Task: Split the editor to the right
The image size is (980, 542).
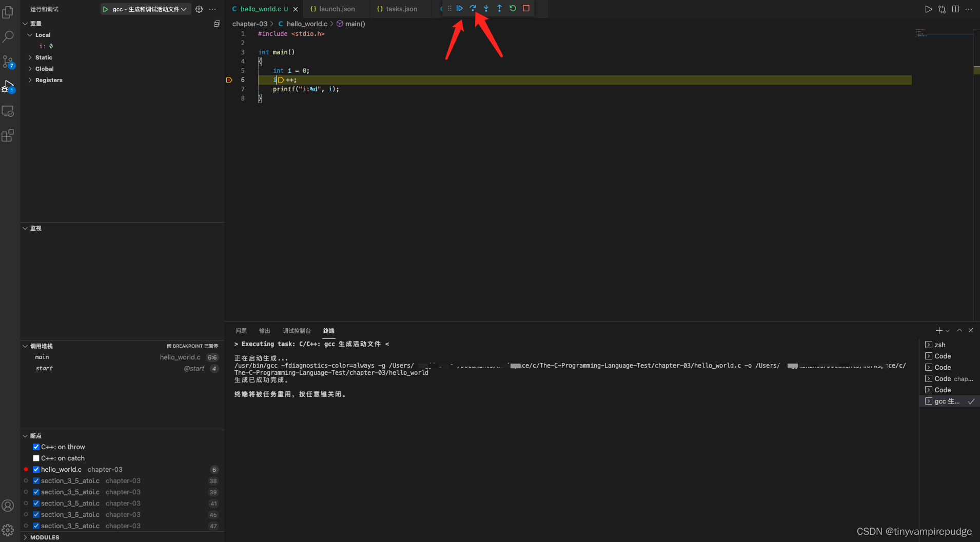Action: pyautogui.click(x=956, y=9)
